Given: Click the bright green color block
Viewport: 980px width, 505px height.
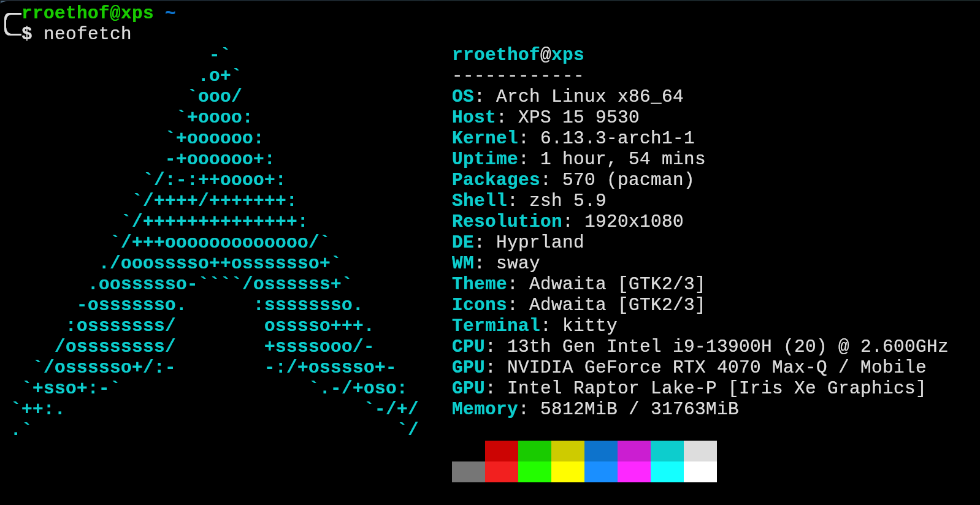Looking at the screenshot, I should click(x=535, y=472).
